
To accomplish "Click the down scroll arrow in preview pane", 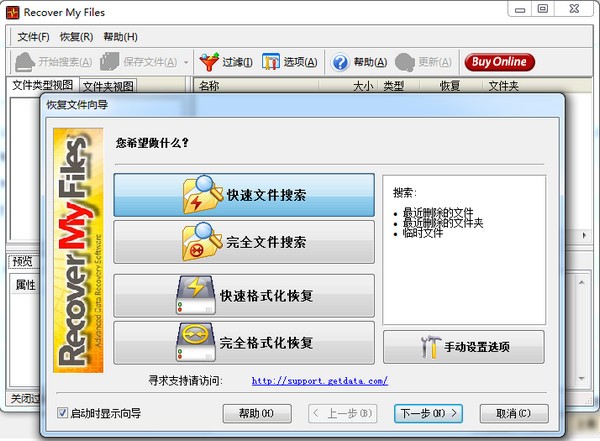I will (x=582, y=378).
